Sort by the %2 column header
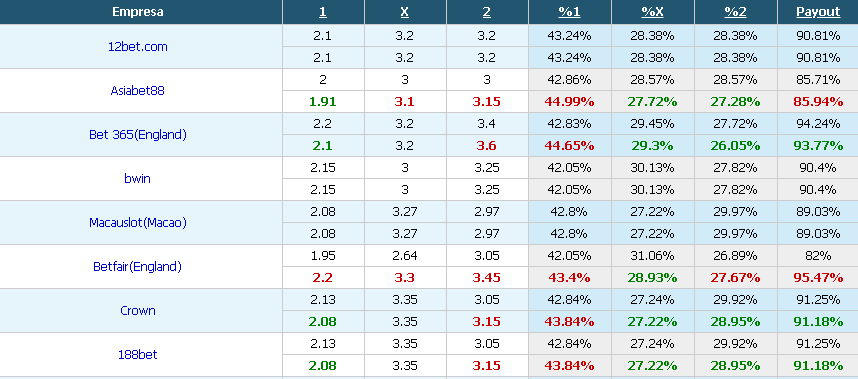The image size is (858, 379). point(735,12)
